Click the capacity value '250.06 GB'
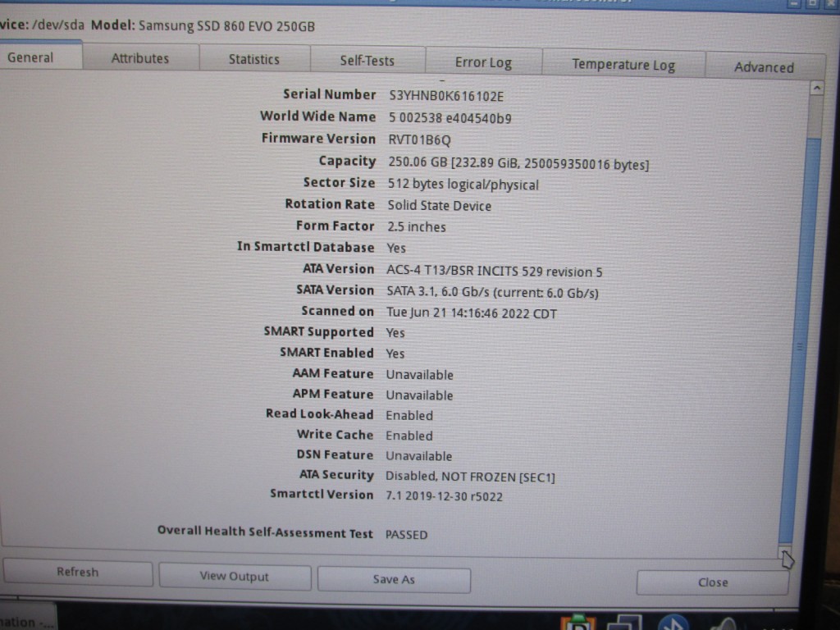The height and width of the screenshot is (630, 840). [418, 162]
